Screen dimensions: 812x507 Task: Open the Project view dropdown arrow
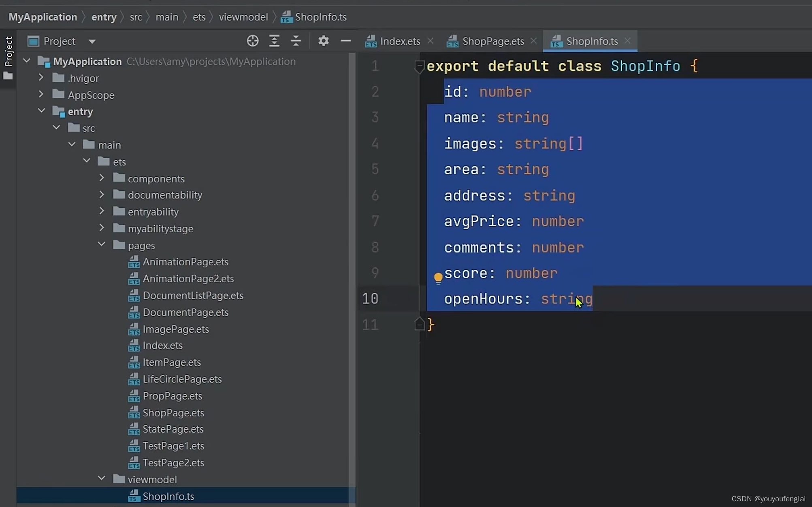[92, 41]
